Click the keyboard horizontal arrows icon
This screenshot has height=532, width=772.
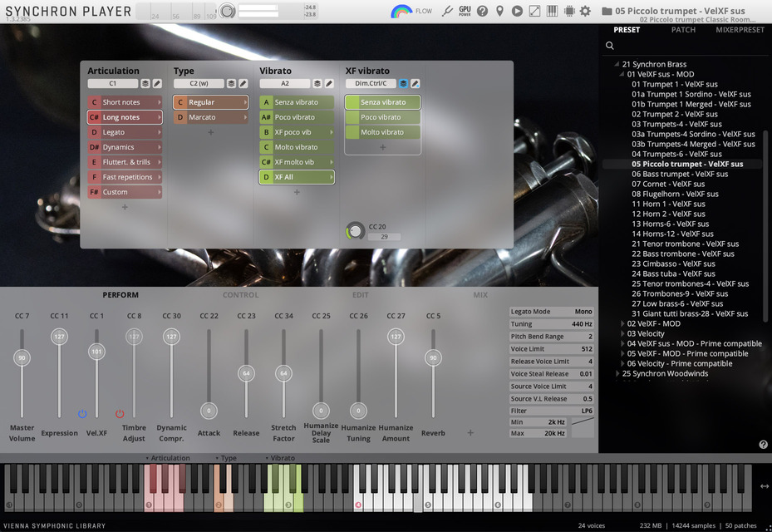tap(765, 486)
